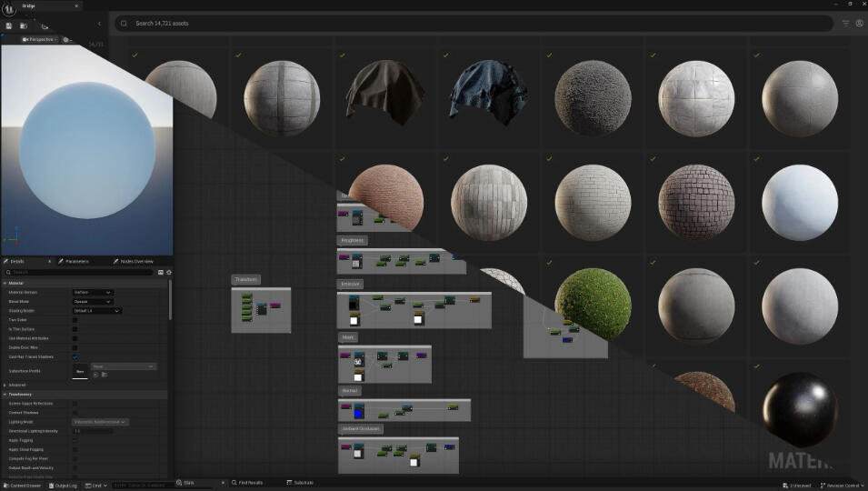Select the green grass material sphere thumbnail
The image size is (868, 491).
pyautogui.click(x=593, y=304)
